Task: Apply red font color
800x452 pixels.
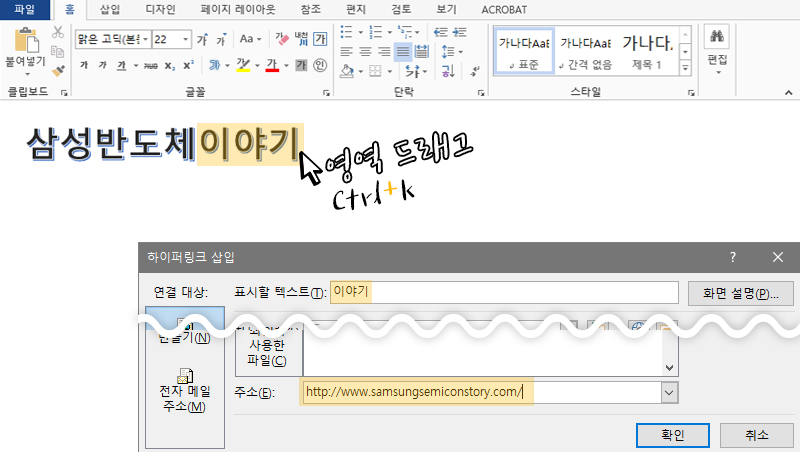Action: tap(272, 65)
